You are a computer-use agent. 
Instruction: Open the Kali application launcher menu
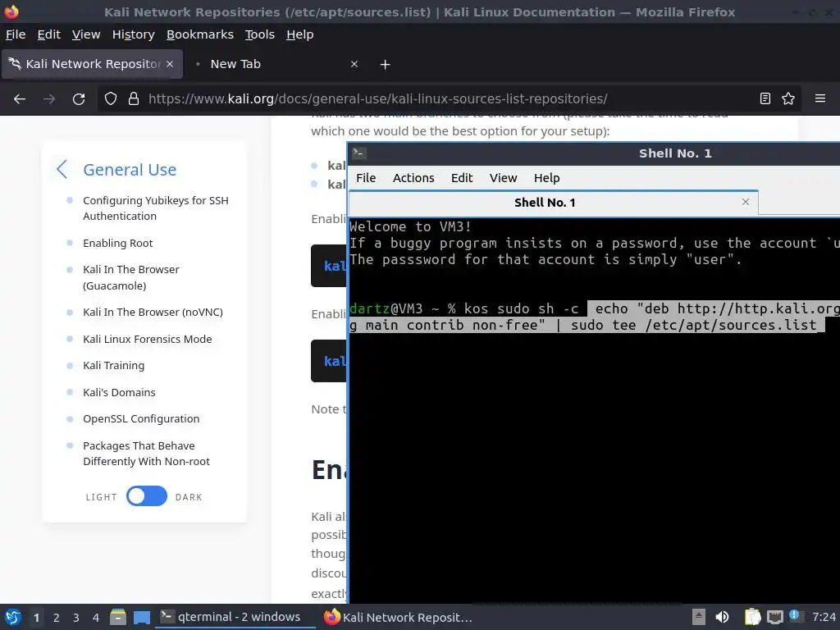pyautogui.click(x=13, y=617)
